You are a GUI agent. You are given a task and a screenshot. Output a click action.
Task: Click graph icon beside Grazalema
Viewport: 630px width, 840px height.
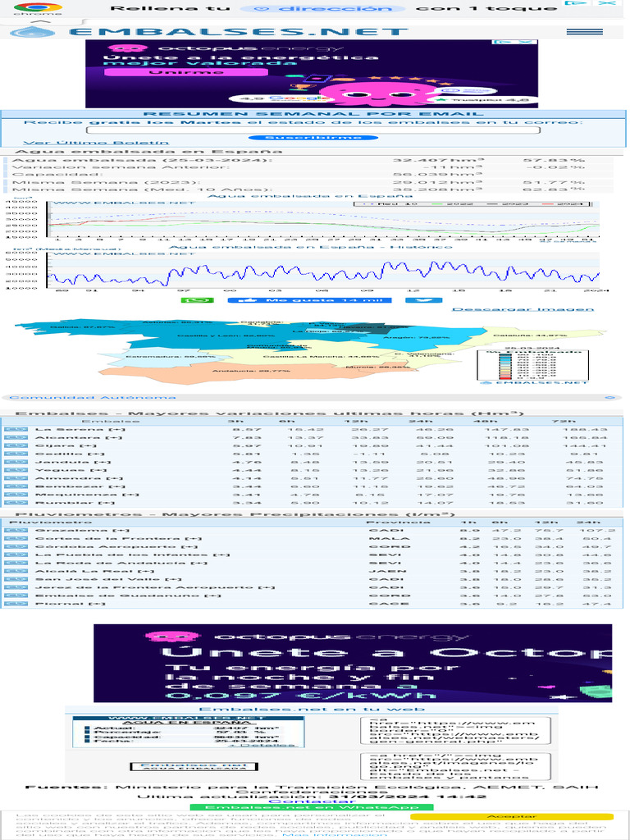point(16,531)
